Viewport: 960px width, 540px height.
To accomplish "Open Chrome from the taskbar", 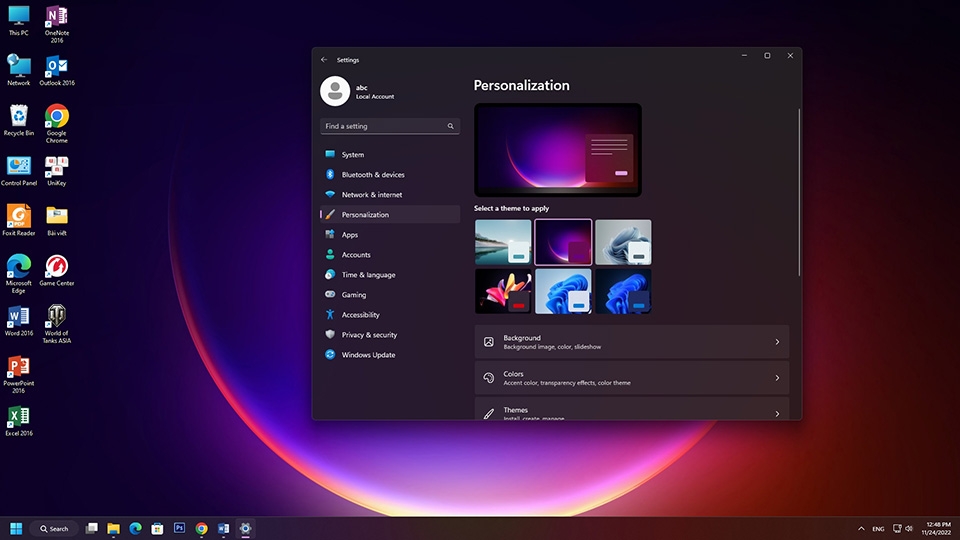I will (x=201, y=528).
